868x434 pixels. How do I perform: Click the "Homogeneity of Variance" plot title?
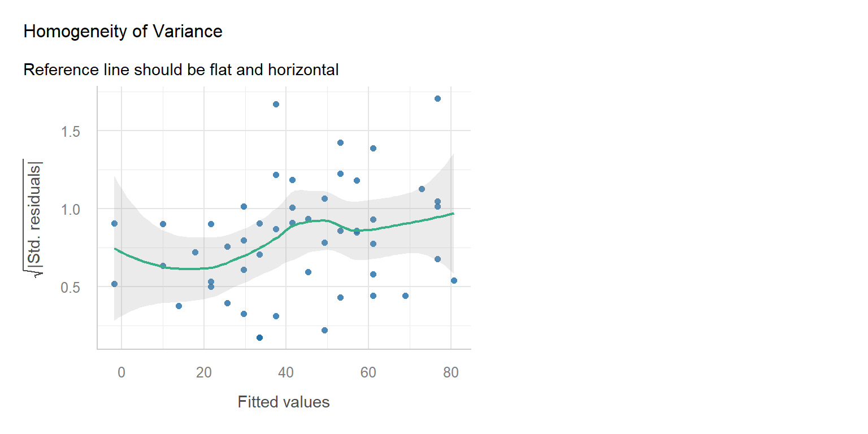(123, 32)
